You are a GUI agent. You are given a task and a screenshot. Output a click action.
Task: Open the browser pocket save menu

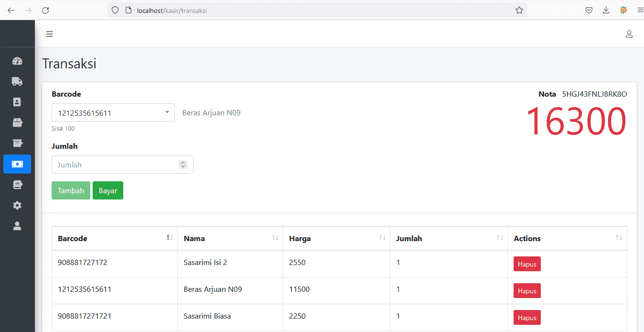pos(589,10)
